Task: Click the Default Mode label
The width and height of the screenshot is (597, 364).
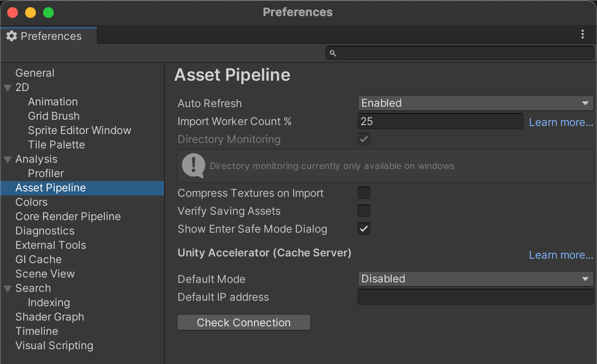Action: pyautogui.click(x=212, y=279)
